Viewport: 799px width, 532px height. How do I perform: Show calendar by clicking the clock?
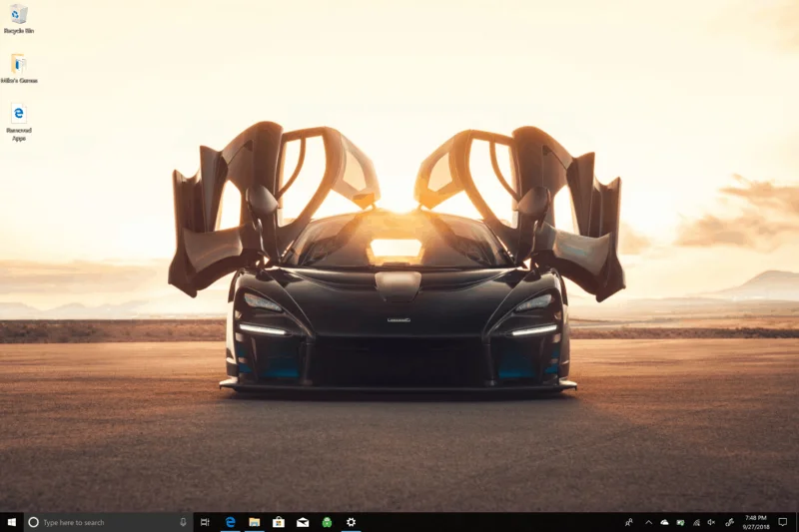pyautogui.click(x=755, y=522)
